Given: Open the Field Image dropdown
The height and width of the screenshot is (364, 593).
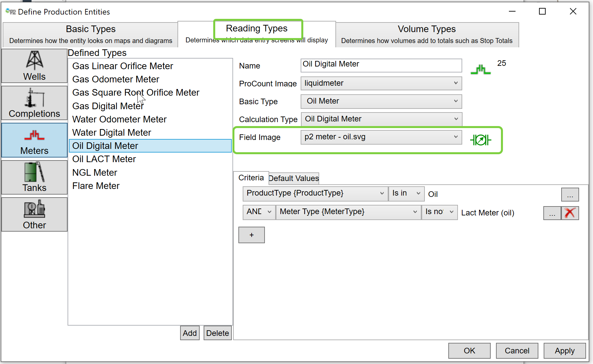Looking at the screenshot, I should (x=381, y=137).
